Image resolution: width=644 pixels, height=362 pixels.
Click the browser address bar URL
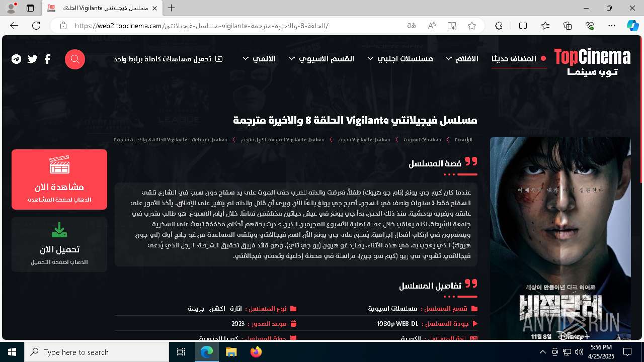[x=201, y=26]
